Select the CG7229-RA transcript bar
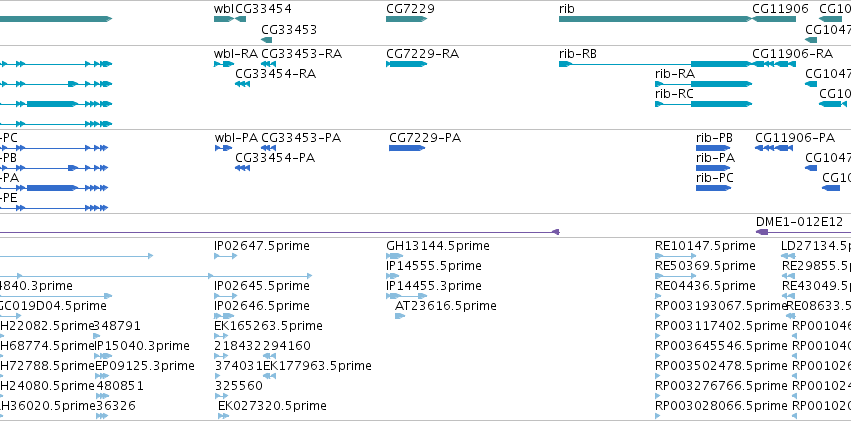 407,64
